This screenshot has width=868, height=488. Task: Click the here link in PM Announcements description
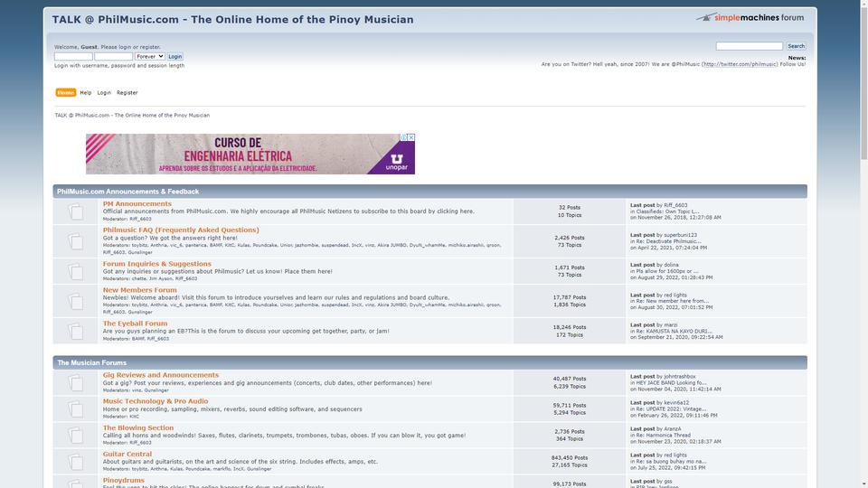tap(467, 211)
